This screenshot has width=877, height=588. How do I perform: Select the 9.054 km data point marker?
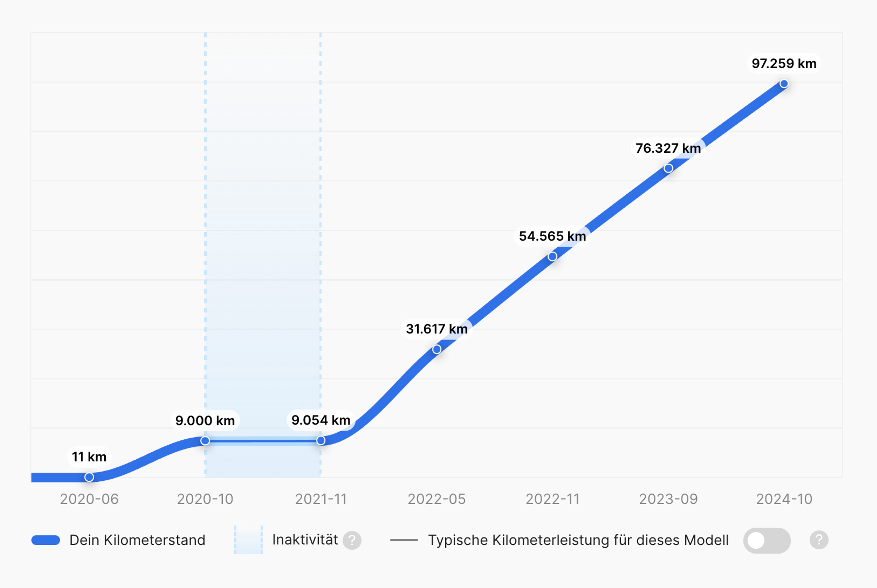coord(321,440)
